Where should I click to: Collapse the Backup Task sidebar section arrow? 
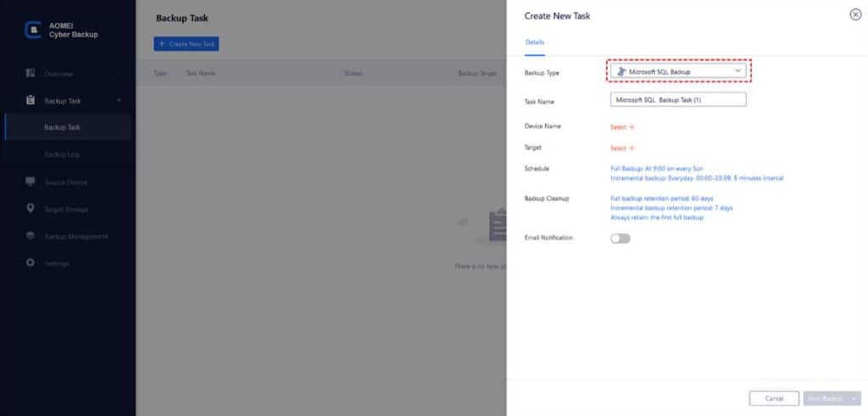(x=119, y=101)
